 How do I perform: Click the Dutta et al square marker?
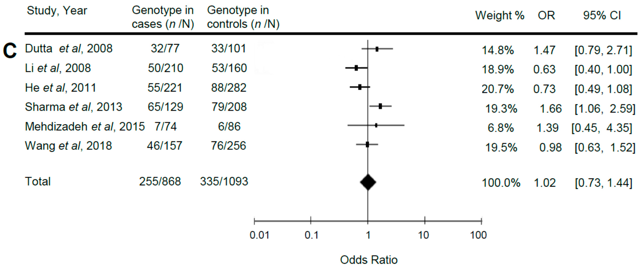(x=377, y=49)
